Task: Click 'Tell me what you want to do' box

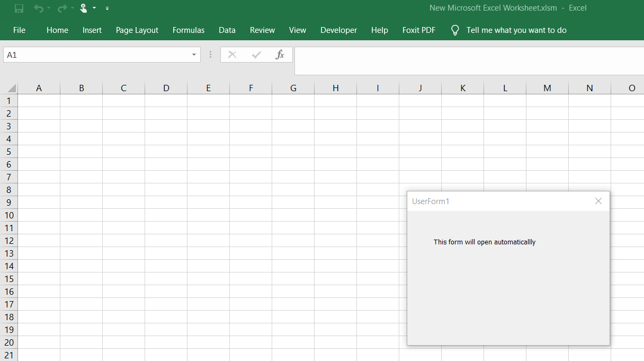Action: point(516,30)
